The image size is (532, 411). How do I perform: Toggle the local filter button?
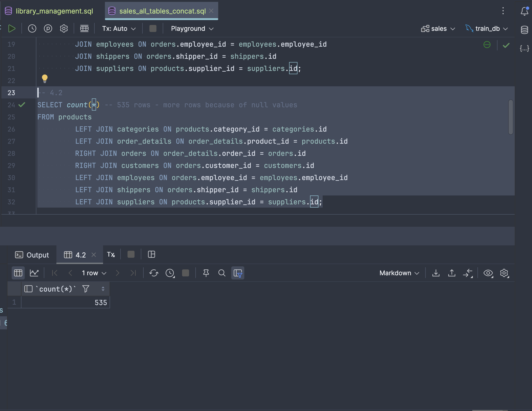[238, 273]
